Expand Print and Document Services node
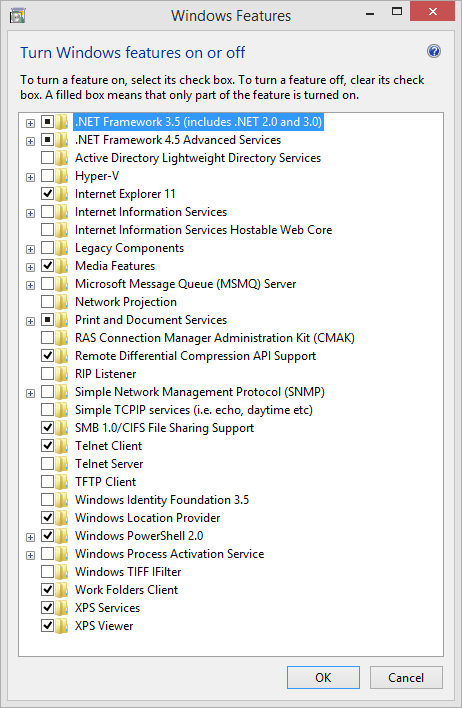This screenshot has height=708, width=462. coord(30,321)
